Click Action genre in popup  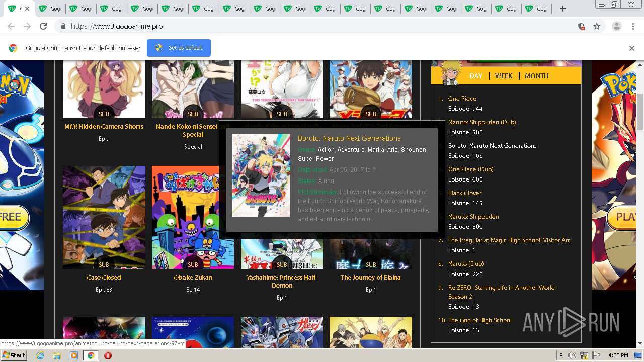tap(326, 150)
